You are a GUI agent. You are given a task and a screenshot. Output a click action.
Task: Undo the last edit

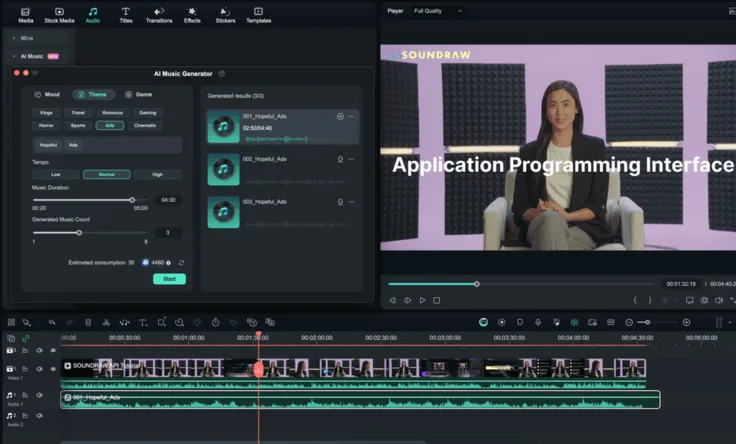click(52, 322)
